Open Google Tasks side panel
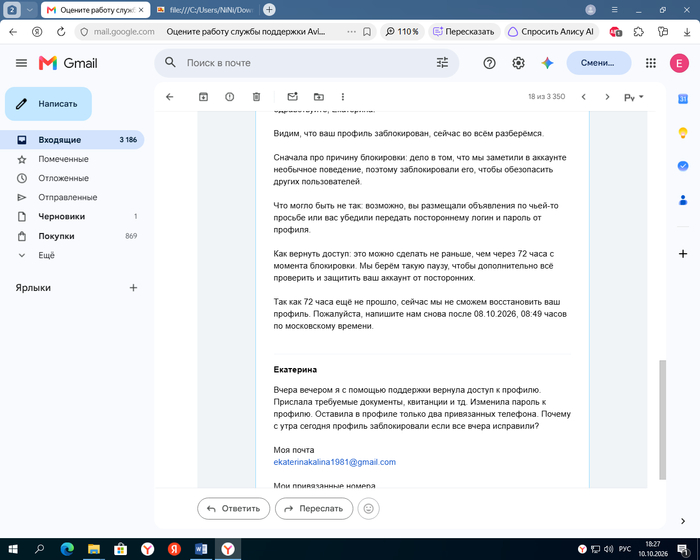The height and width of the screenshot is (560, 700). 683,166
